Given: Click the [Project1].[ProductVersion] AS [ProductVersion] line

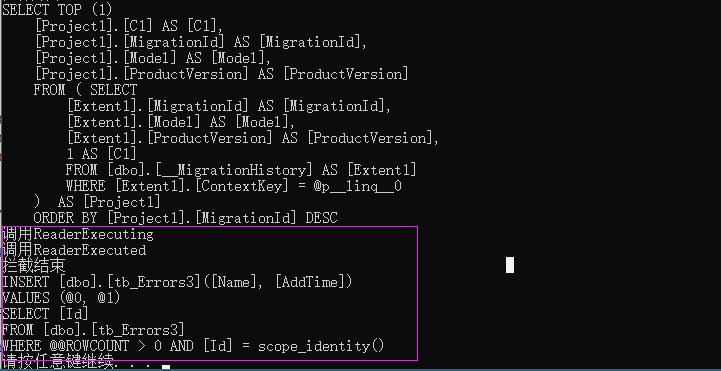Looking at the screenshot, I should point(222,74).
